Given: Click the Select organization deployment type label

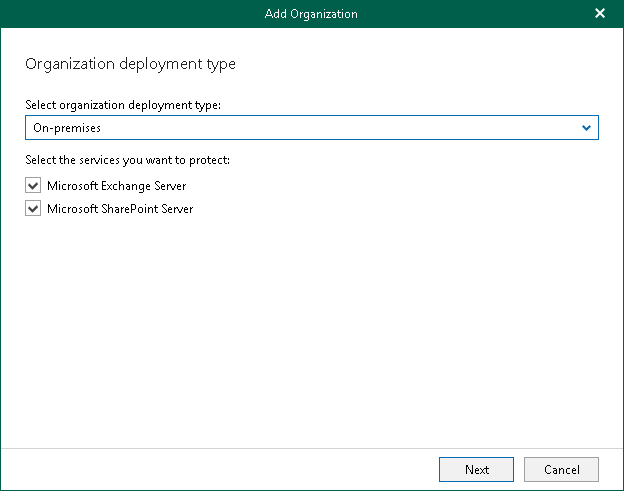Looking at the screenshot, I should coord(123,105).
